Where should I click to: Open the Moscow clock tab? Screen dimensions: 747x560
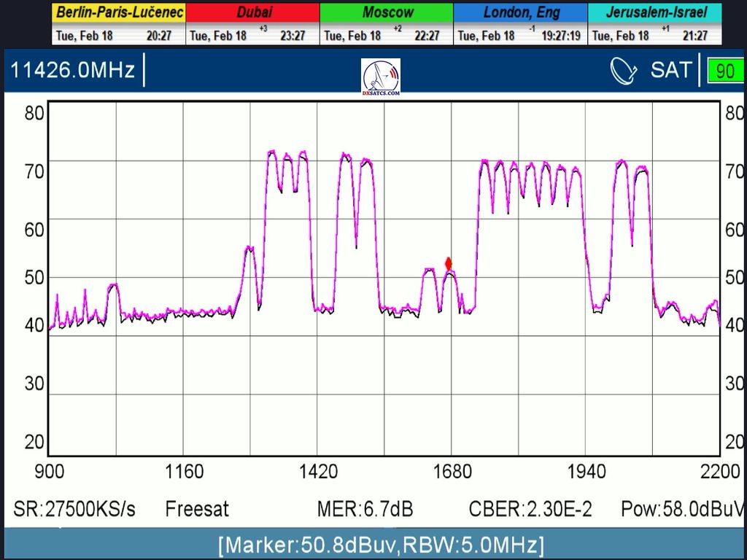387,12
